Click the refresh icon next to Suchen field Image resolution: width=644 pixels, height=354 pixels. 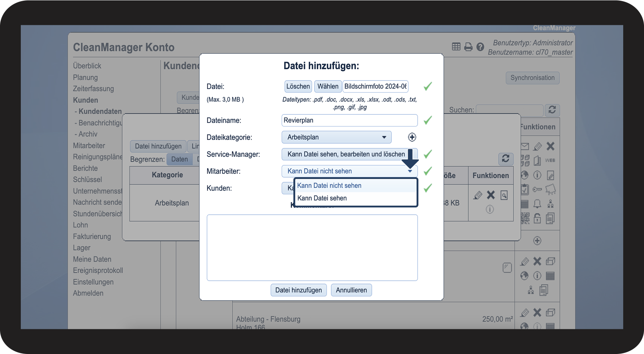(552, 110)
